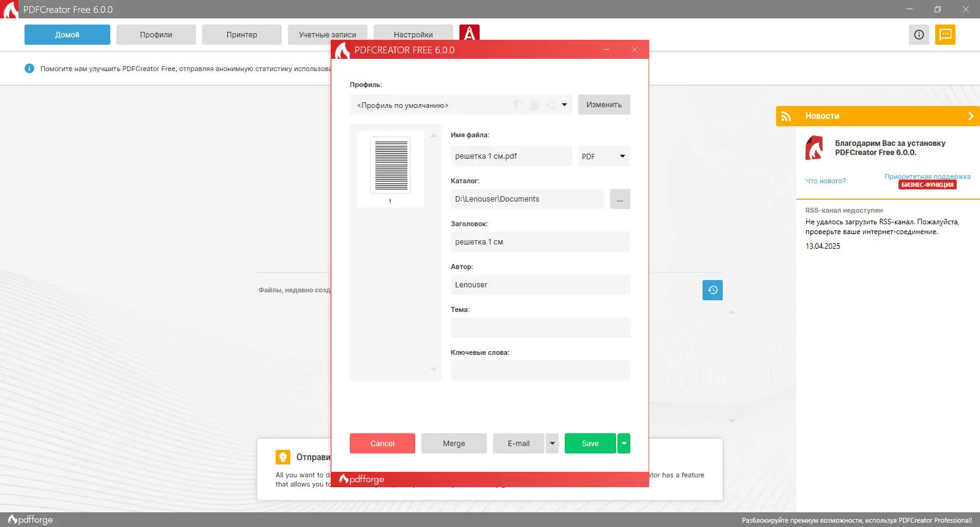Open the profile dropdown arrow
This screenshot has width=980, height=527.
click(x=564, y=105)
